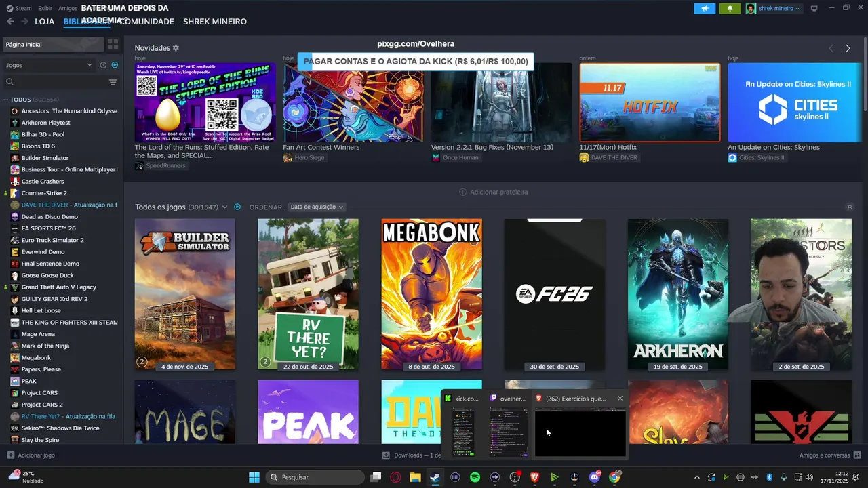Open the Jogos category dropdown

coord(49,65)
